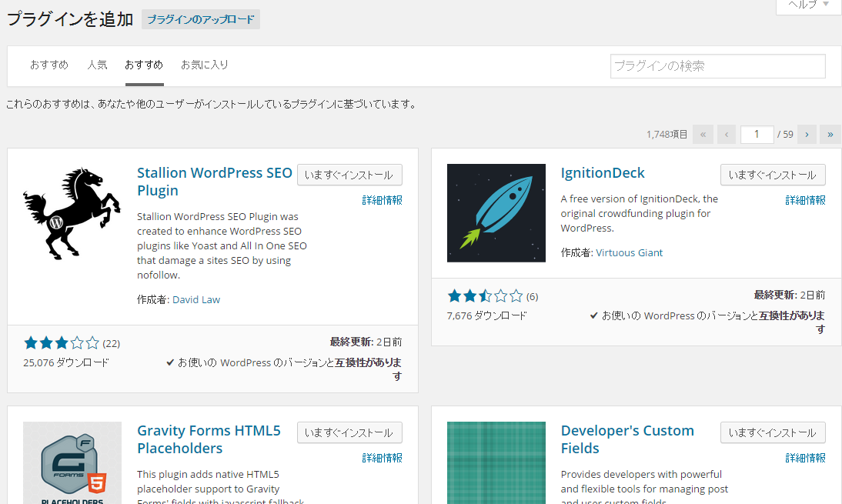This screenshot has height=504, width=842.
Task: Go to the next page of plugins
Action: coord(807,134)
